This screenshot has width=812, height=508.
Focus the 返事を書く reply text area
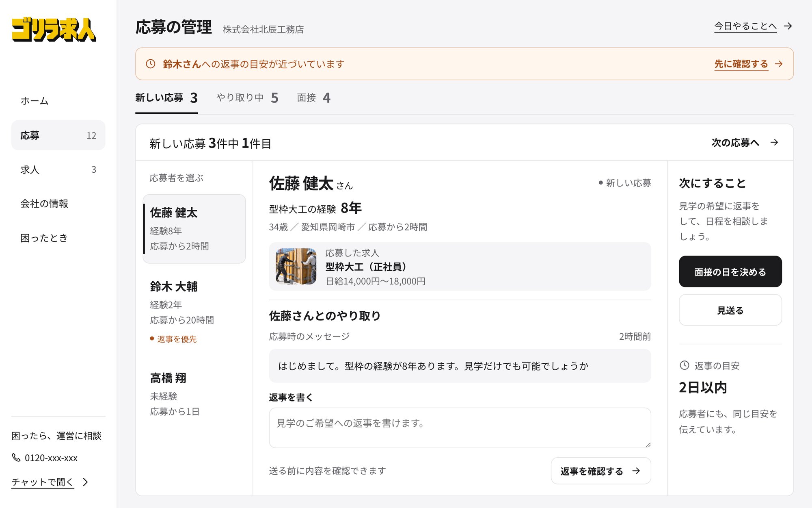[460, 428]
